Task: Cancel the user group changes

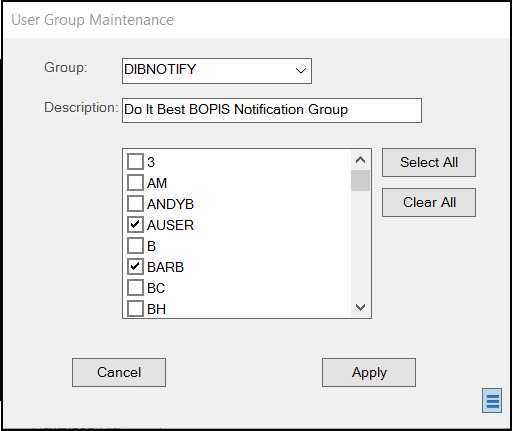Action: point(119,372)
